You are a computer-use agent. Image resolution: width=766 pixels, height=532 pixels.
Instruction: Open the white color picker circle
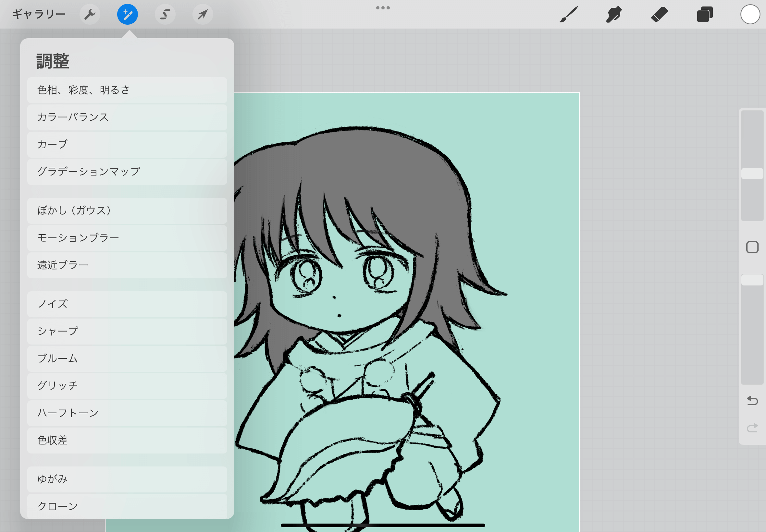point(750,14)
